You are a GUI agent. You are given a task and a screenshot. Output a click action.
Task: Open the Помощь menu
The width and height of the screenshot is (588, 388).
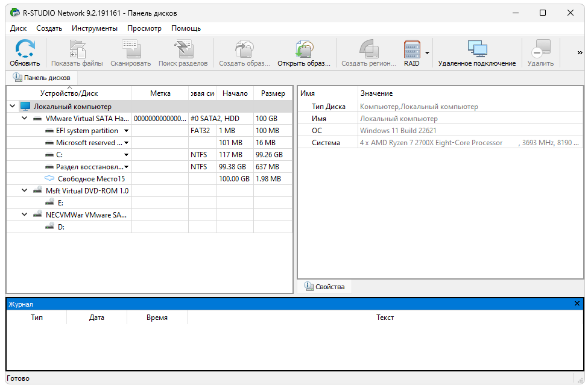click(x=186, y=28)
